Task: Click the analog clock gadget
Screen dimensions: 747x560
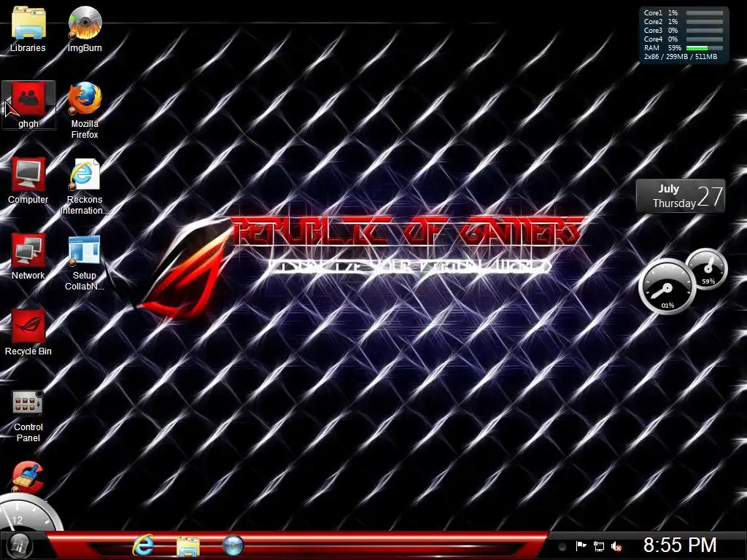Action: [x=28, y=513]
